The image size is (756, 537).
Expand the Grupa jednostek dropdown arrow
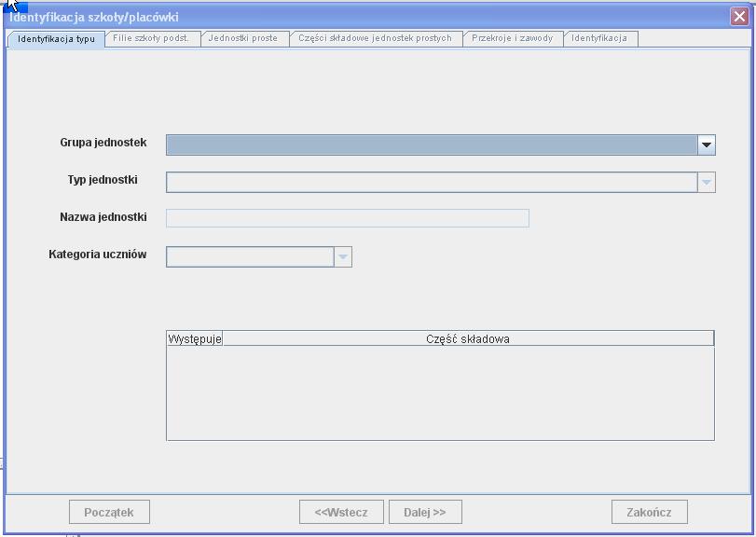(707, 145)
